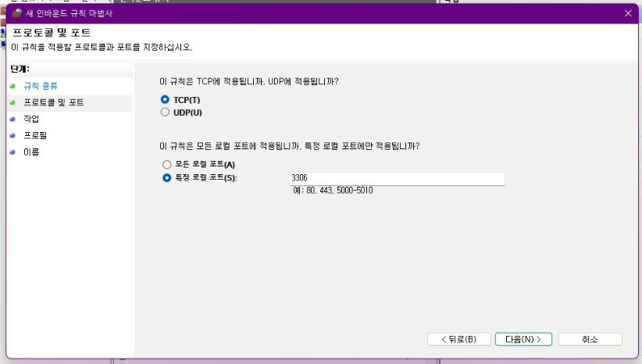Click the 프로토콜 및 포트 page heading
The image size is (642, 364).
pos(52,33)
